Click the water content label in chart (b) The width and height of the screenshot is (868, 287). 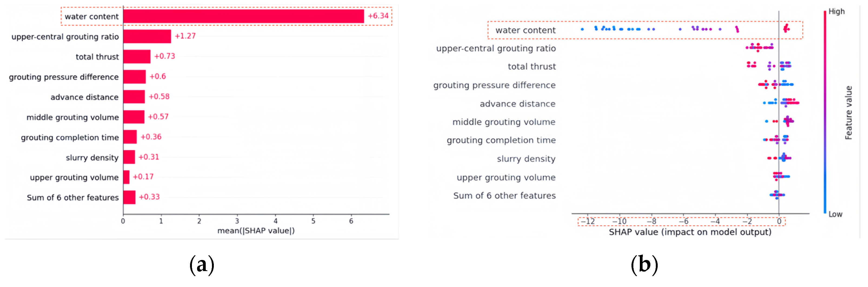coord(525,30)
